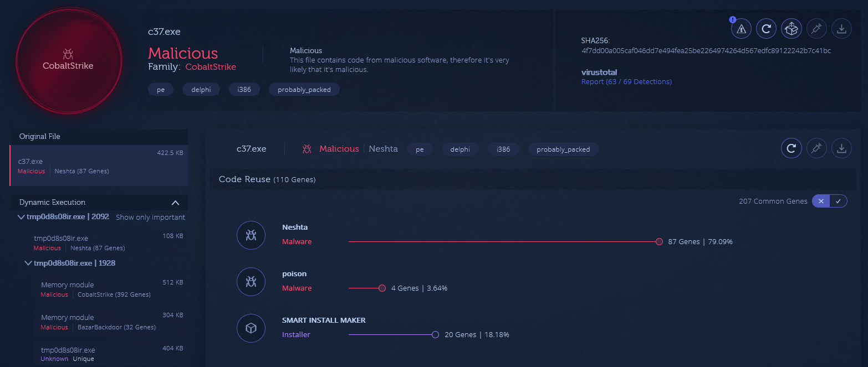Download the analysis via the download icon
This screenshot has width=868, height=367.
point(841,28)
